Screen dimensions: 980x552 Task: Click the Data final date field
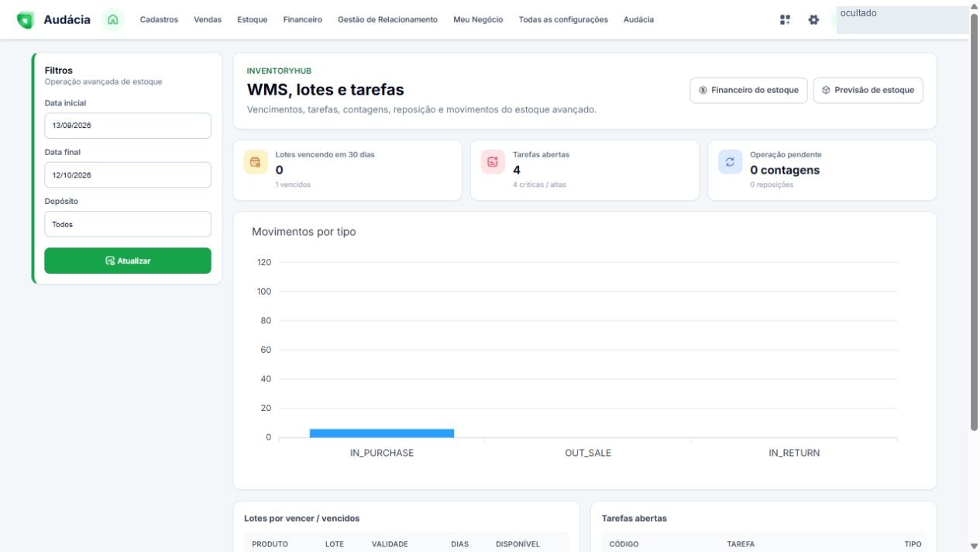[128, 174]
